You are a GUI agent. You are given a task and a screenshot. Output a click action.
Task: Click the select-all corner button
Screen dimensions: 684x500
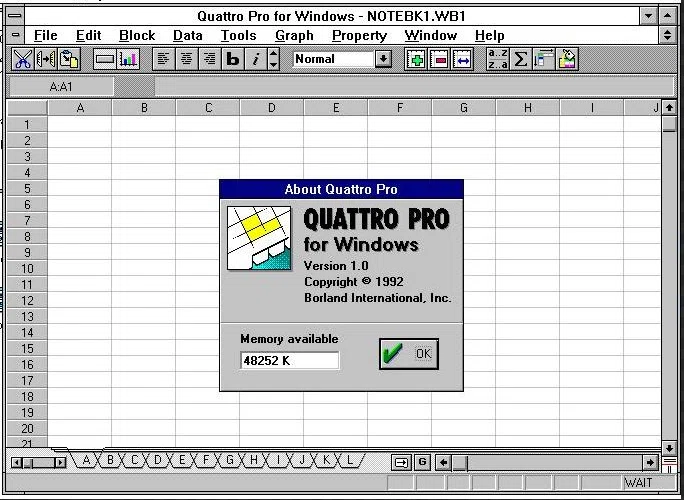pos(27,108)
